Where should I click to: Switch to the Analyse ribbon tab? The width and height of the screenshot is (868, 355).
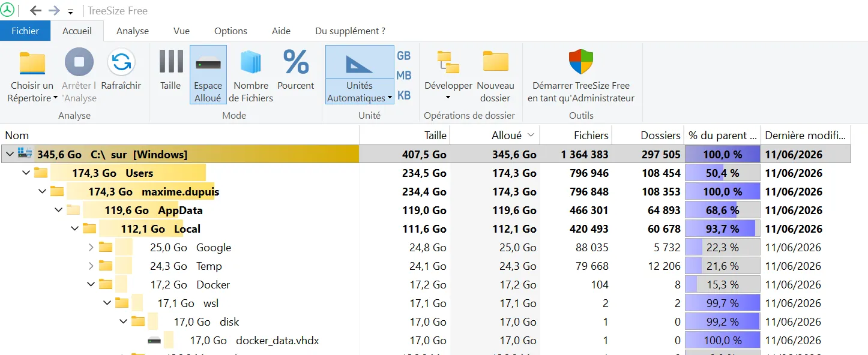pyautogui.click(x=133, y=31)
